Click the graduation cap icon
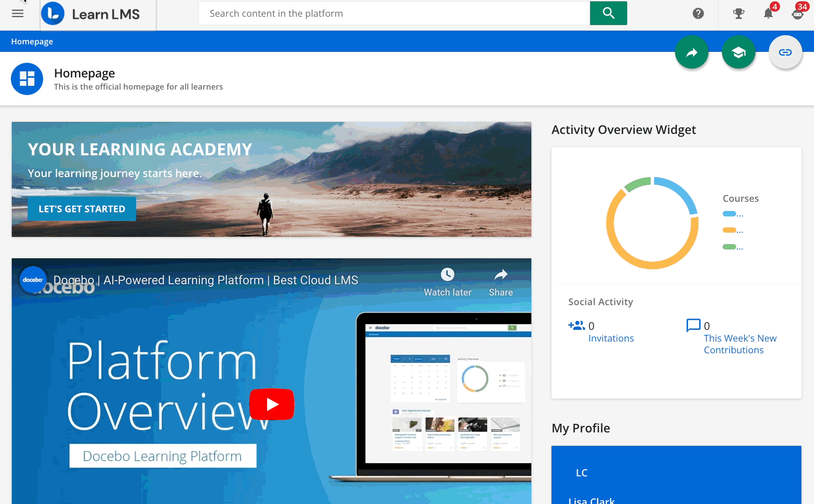Viewport: 814px width, 504px height. point(738,52)
